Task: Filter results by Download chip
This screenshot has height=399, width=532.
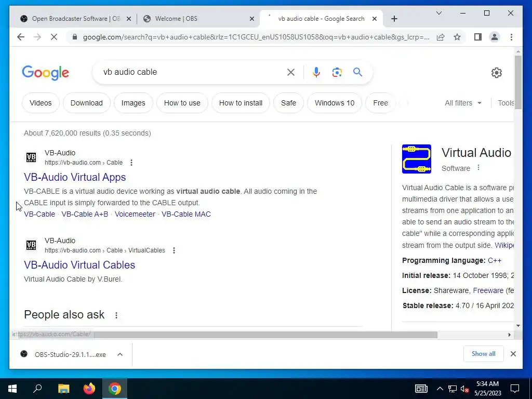Action: tap(87, 103)
